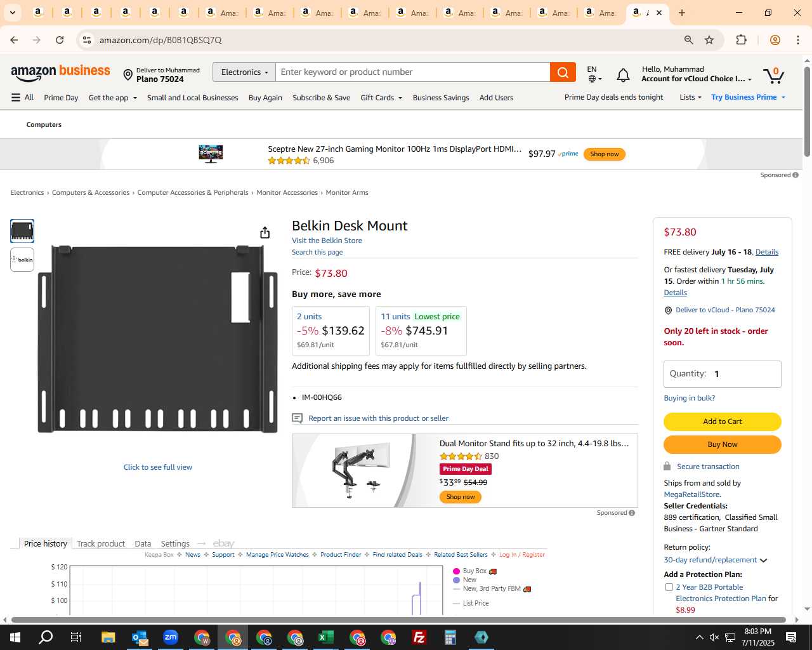Image resolution: width=812 pixels, height=650 pixels.
Task: Select the 2 units bulk price option
Action: [331, 331]
